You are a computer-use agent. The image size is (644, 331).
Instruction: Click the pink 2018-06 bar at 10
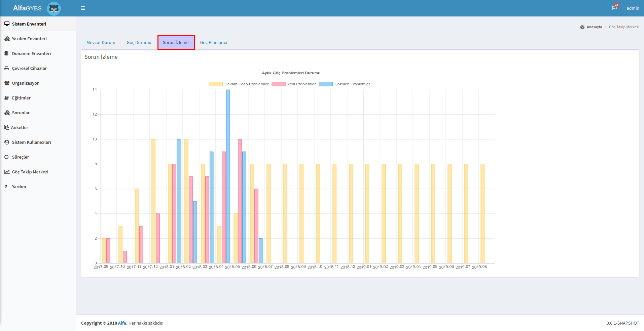click(x=240, y=201)
